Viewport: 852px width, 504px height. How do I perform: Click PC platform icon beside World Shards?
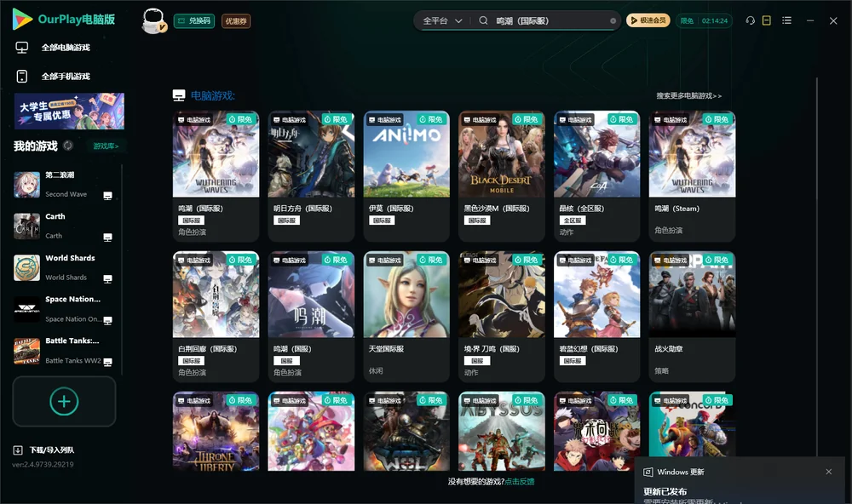coord(107,278)
